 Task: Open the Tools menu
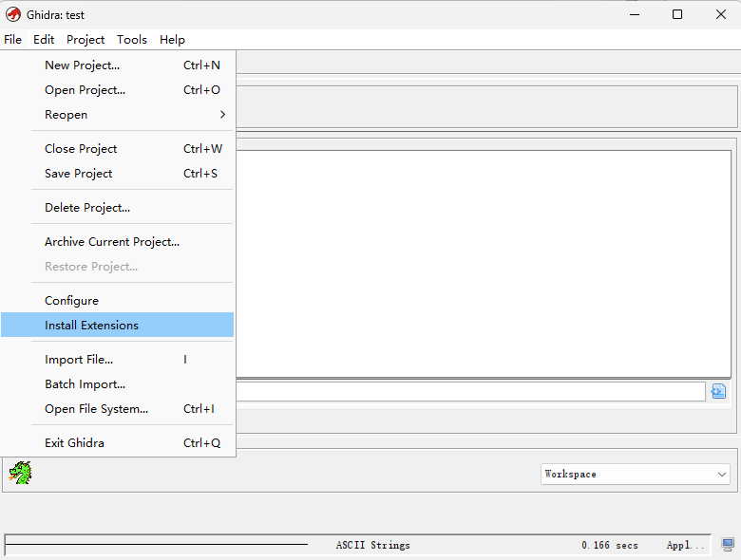132,40
